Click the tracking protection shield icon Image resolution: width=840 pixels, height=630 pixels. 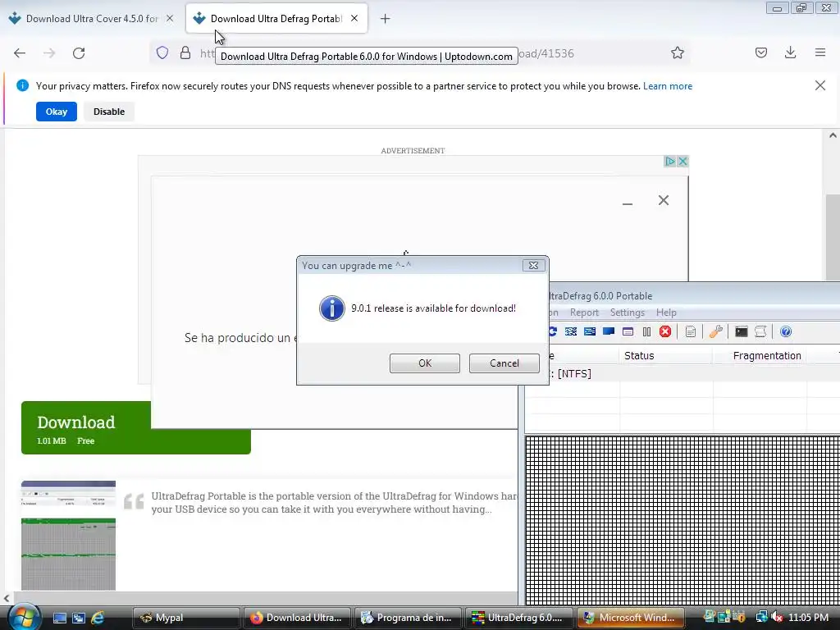(x=162, y=52)
